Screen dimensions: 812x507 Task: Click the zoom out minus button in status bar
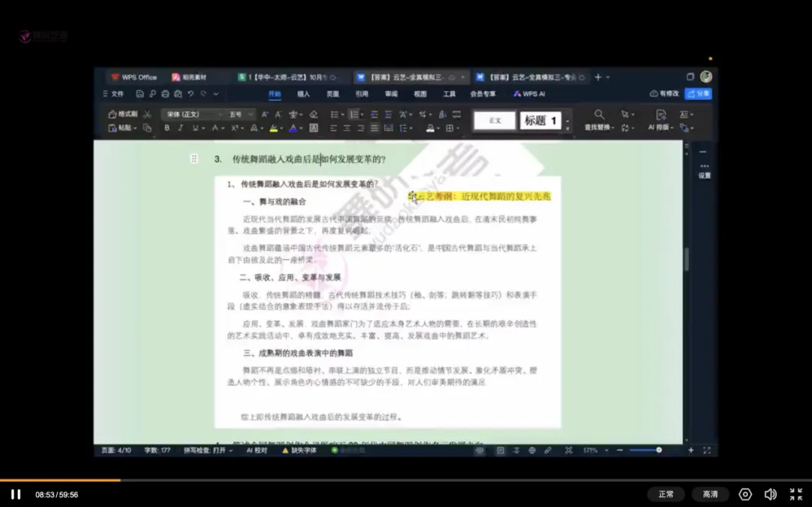coord(620,451)
